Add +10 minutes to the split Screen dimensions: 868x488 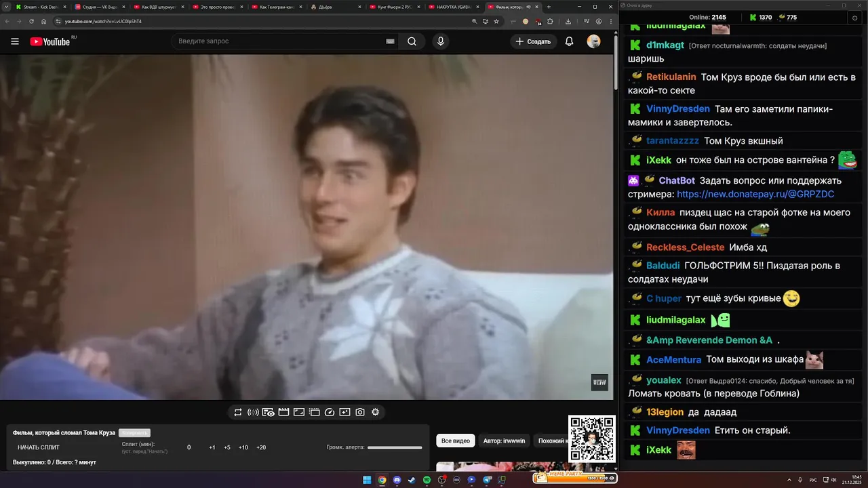click(x=243, y=447)
